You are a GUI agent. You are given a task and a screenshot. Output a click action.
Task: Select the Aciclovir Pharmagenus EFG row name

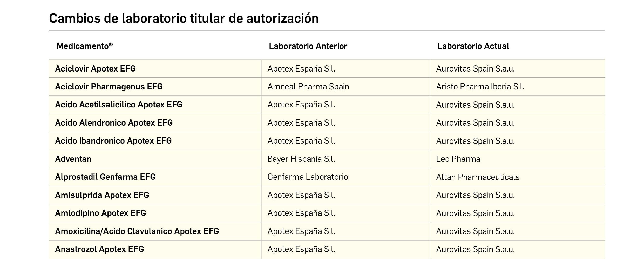pyautogui.click(x=109, y=87)
